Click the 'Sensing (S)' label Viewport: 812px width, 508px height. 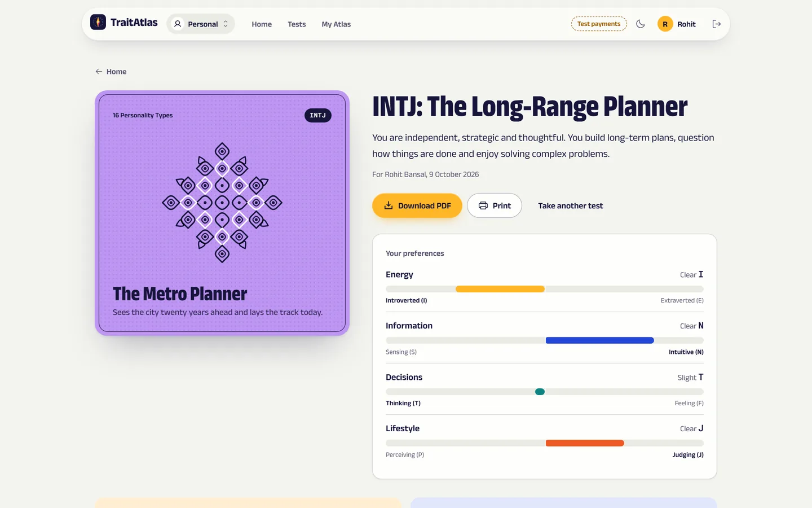tap(401, 352)
